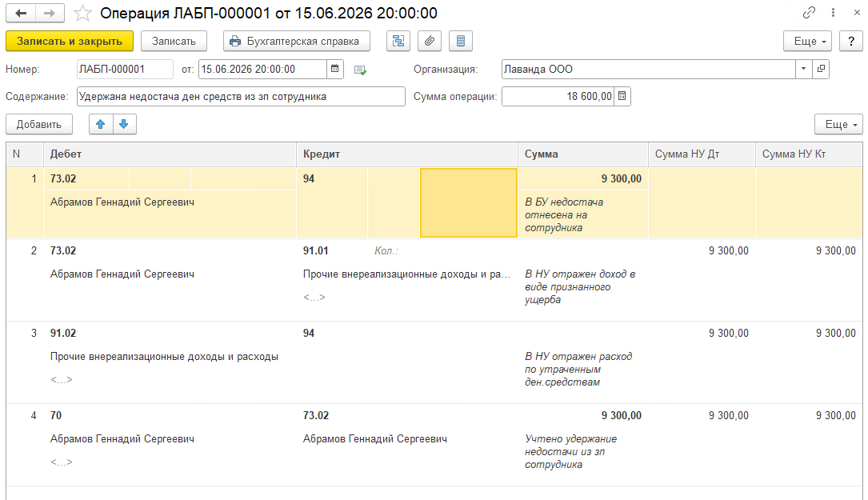868x500 pixels.
Task: Click Кол.: field in row 2
Action: [x=386, y=251]
